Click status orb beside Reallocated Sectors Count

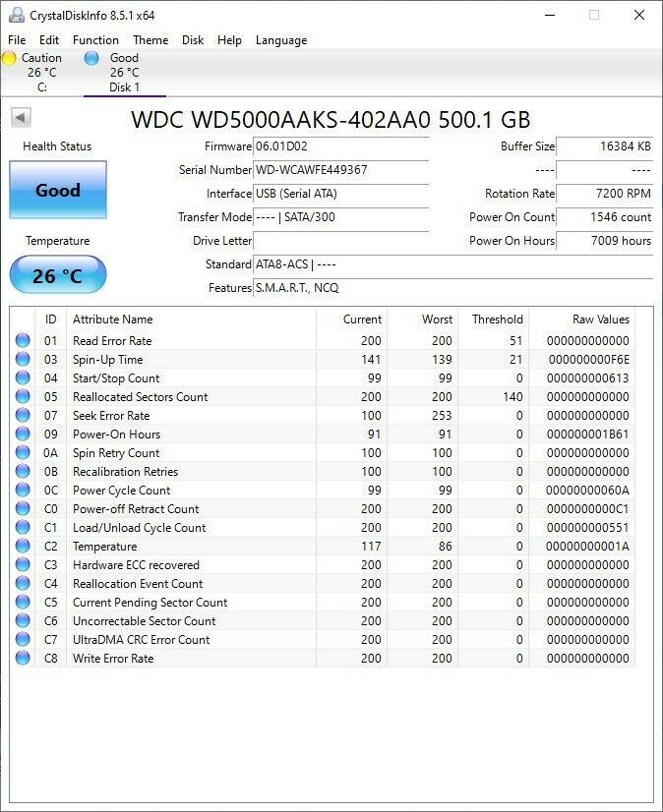pyautogui.click(x=23, y=397)
